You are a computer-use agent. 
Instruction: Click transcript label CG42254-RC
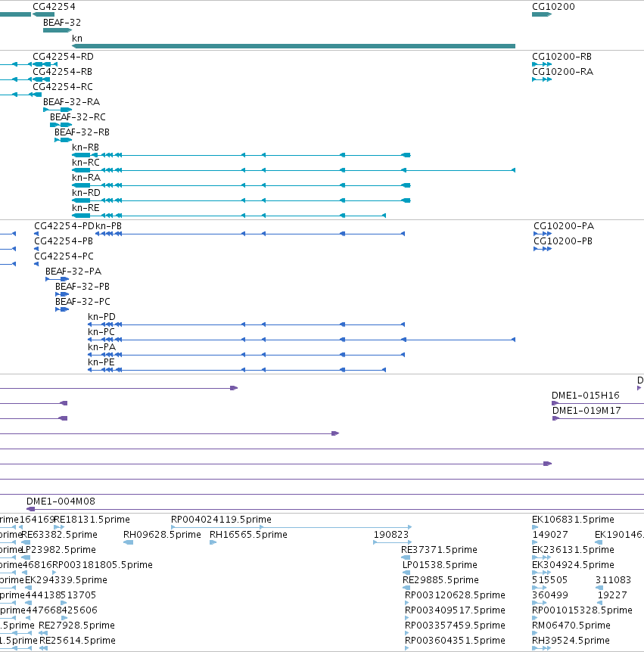[63, 86]
